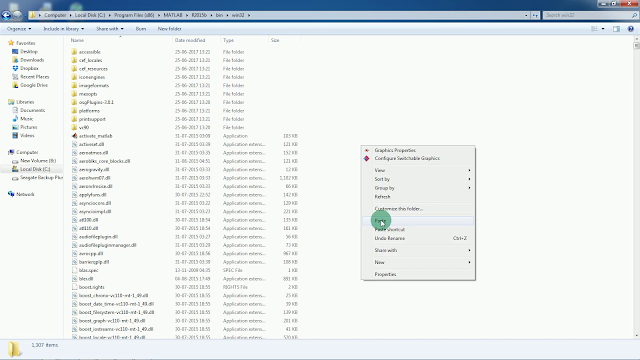
Task: Select the activate_matlab application icon
Action: [74, 136]
